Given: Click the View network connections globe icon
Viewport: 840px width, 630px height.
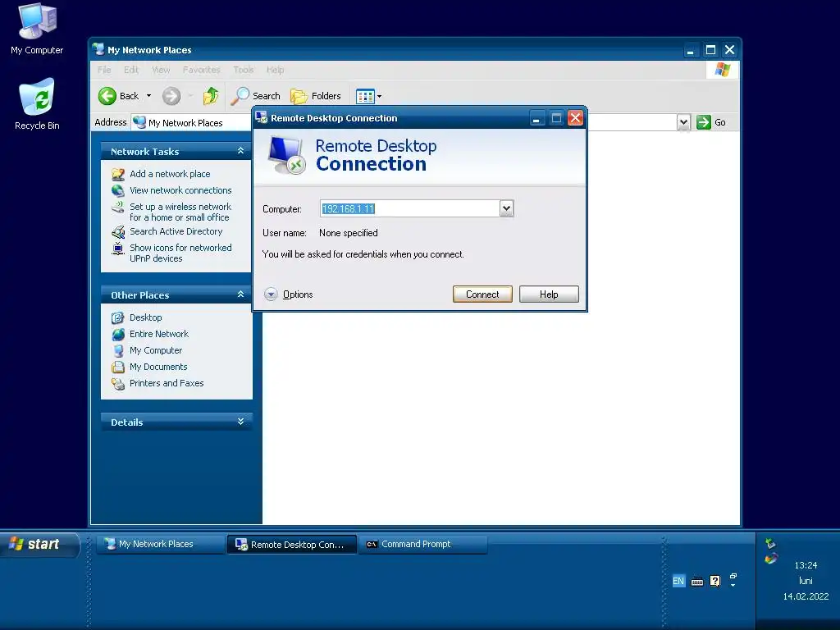Looking at the screenshot, I should [x=118, y=190].
